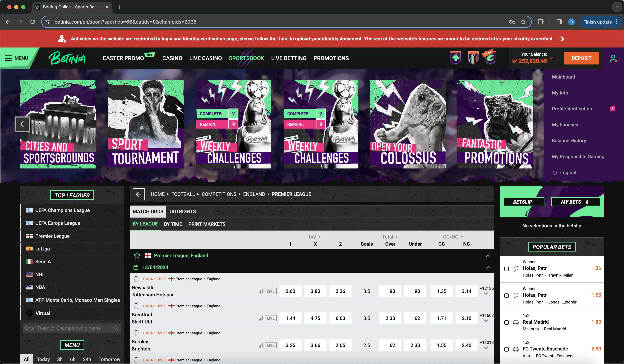Follow the identity verification link
This screenshot has width=624, height=364.
283,39
